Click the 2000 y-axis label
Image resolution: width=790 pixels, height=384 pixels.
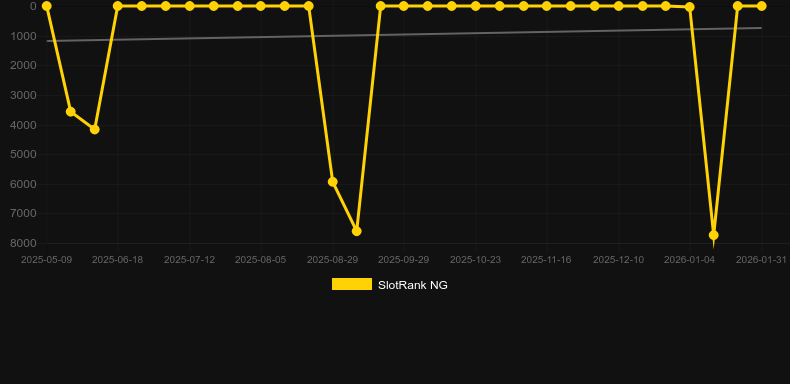pyautogui.click(x=23, y=66)
